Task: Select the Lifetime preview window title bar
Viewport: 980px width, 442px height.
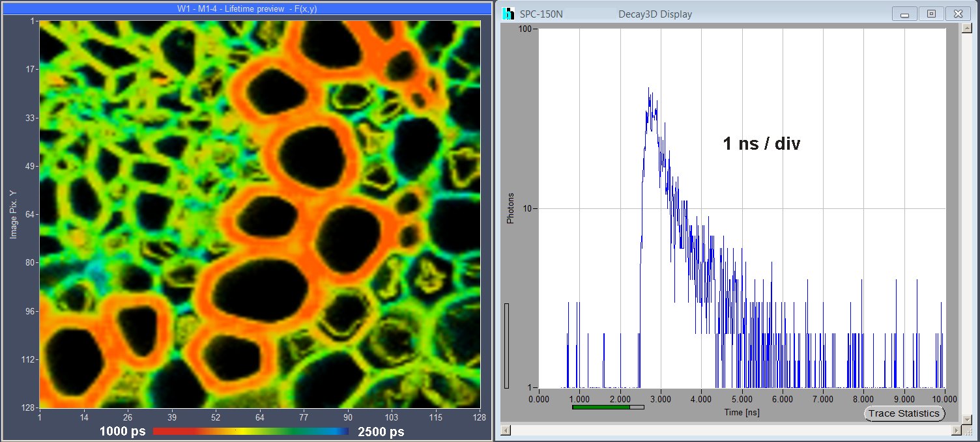Action: tap(246, 8)
